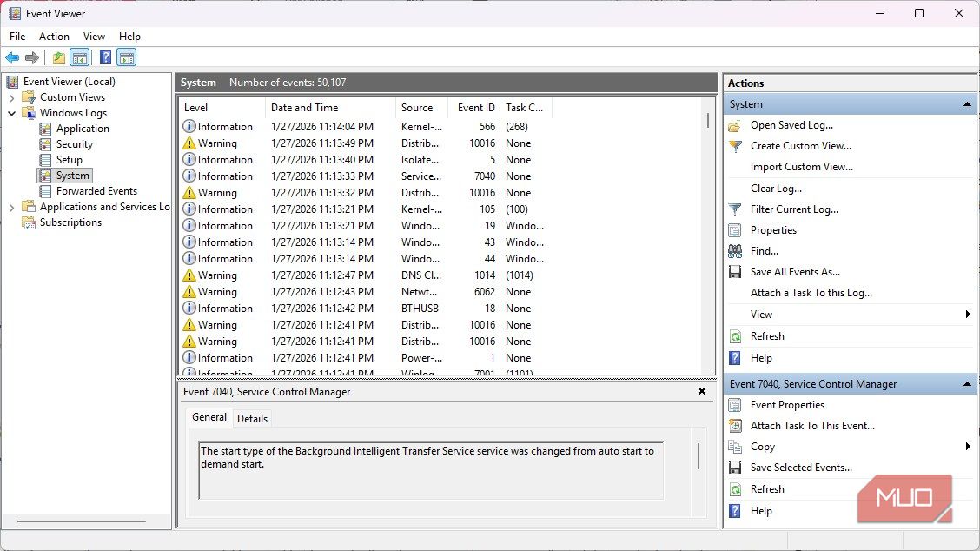Click the Event Viewer (Local) root icon
This screenshot has height=551, width=980.
pyautogui.click(x=12, y=82)
